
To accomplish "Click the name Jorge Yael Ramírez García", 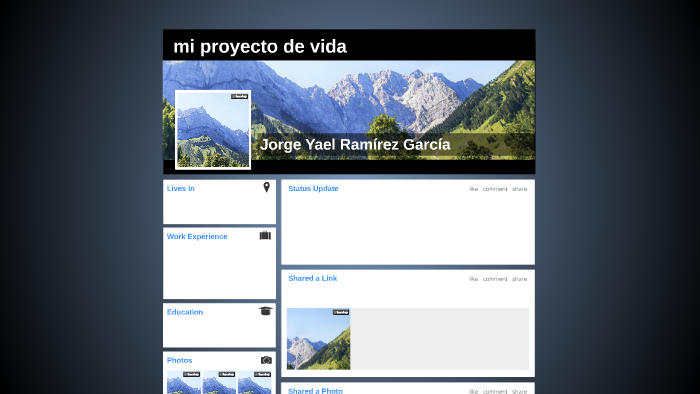I will tap(355, 145).
